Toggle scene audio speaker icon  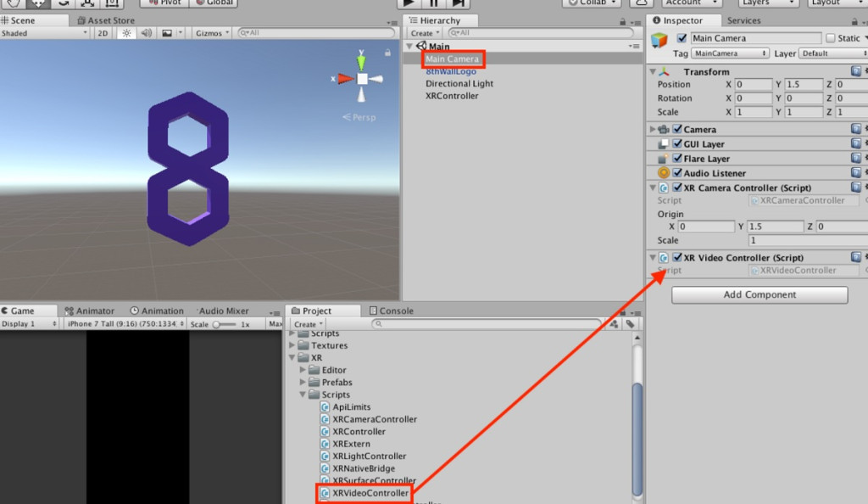146,33
